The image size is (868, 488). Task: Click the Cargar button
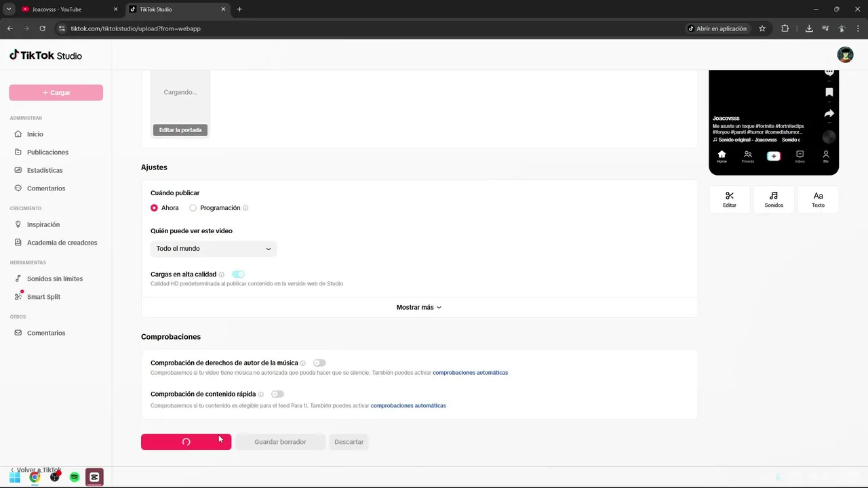(x=56, y=93)
